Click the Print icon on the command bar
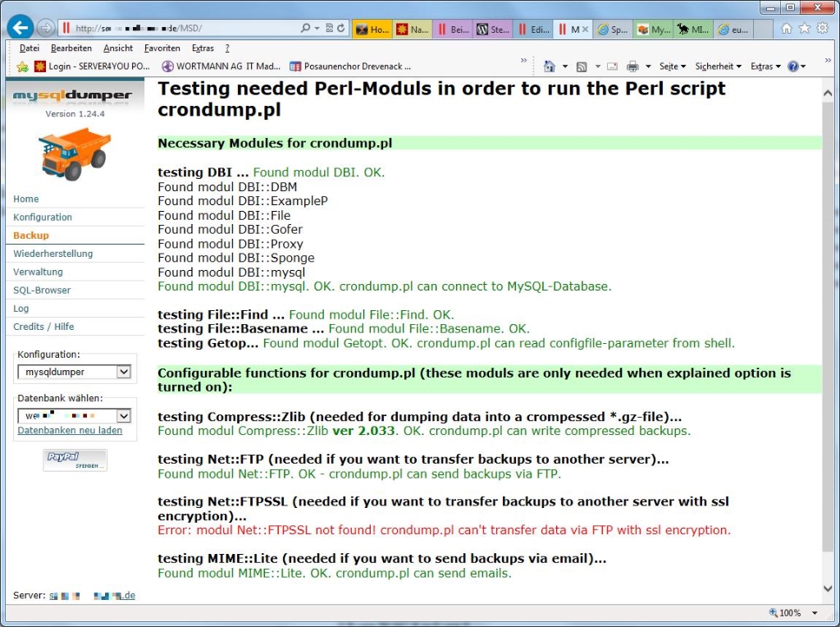The width and height of the screenshot is (840, 627). point(632,66)
